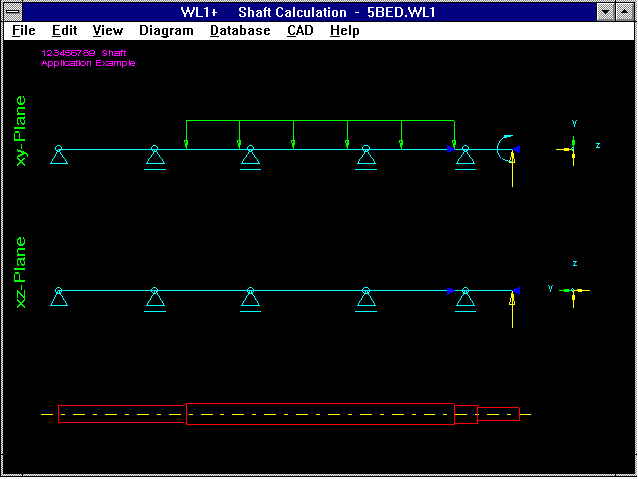Select the fifth bearing support in xy-Plane
This screenshot has width=638, height=479.
(465, 157)
